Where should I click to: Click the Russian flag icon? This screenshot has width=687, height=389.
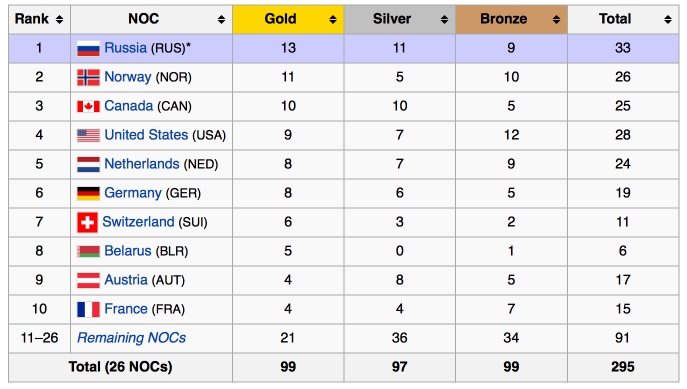(x=88, y=48)
